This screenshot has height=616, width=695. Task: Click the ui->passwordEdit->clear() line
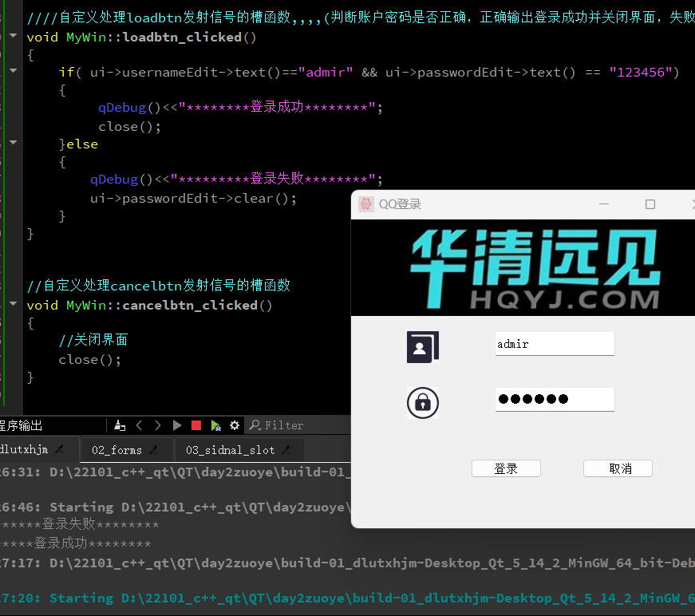193,199
